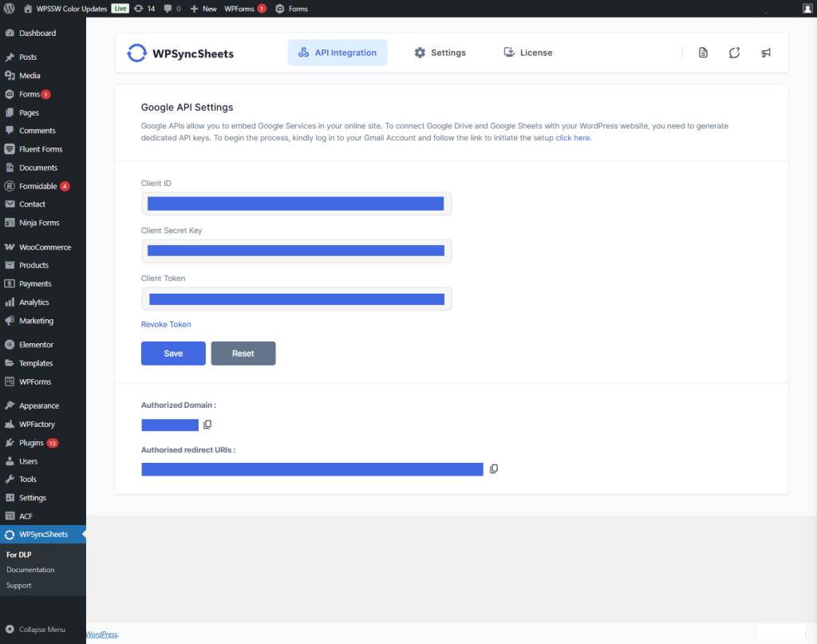The width and height of the screenshot is (817, 644).
Task: Focus the Client ID input field
Action: tap(297, 203)
